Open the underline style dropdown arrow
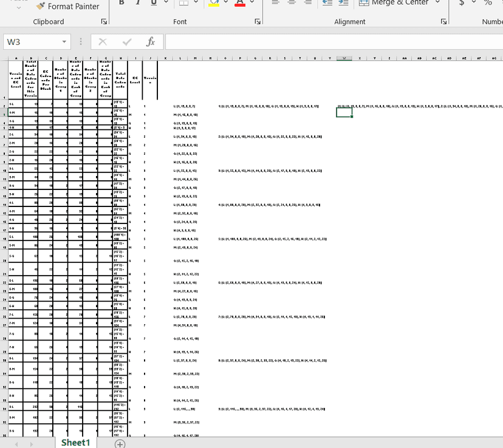Image resolution: width=503 pixels, height=448 pixels. click(166, 3)
